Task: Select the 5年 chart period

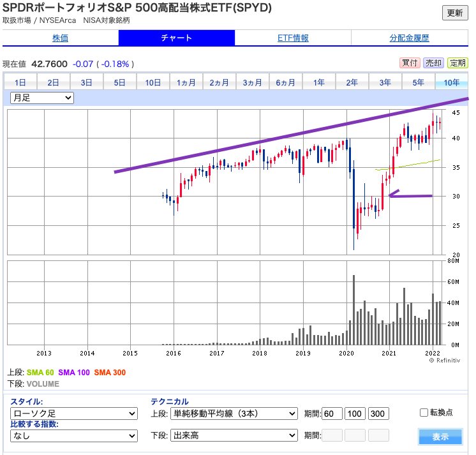Action: point(419,82)
